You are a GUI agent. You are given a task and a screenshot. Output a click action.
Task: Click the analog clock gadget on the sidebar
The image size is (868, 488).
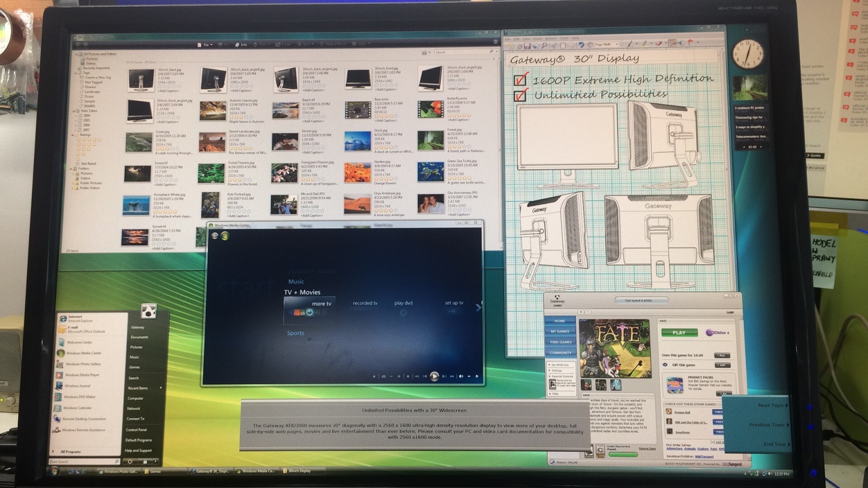(748, 55)
